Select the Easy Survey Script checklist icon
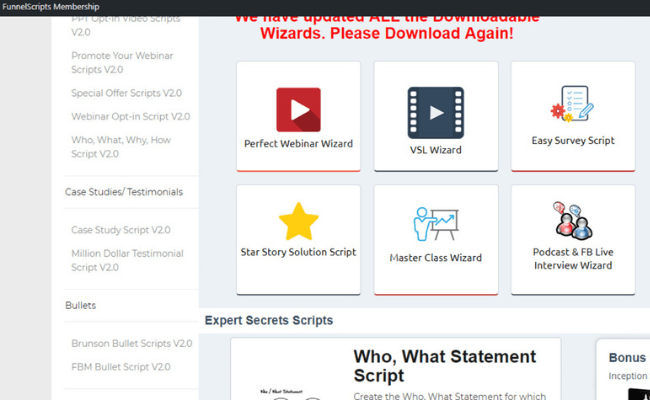This screenshot has width=650, height=400. click(572, 104)
